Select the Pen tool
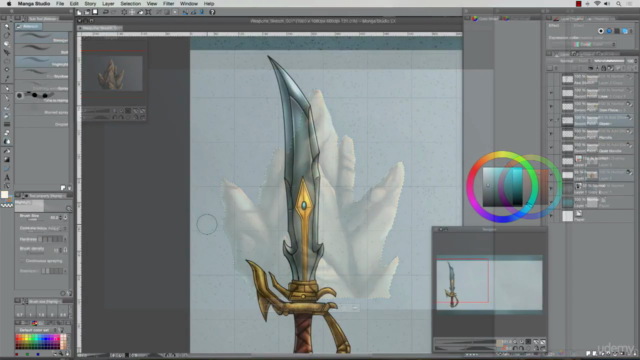 point(7,89)
